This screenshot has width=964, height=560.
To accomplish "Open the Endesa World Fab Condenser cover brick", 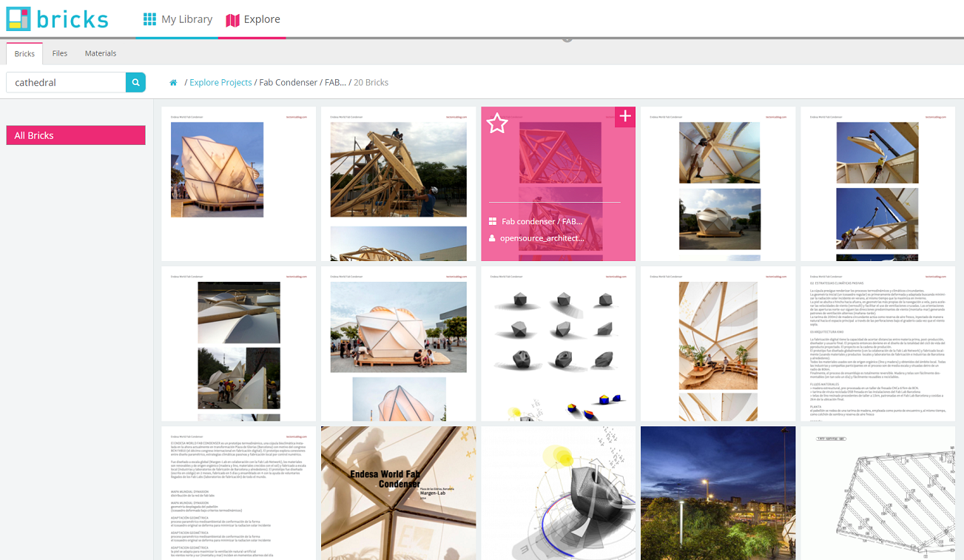I will 399,493.
